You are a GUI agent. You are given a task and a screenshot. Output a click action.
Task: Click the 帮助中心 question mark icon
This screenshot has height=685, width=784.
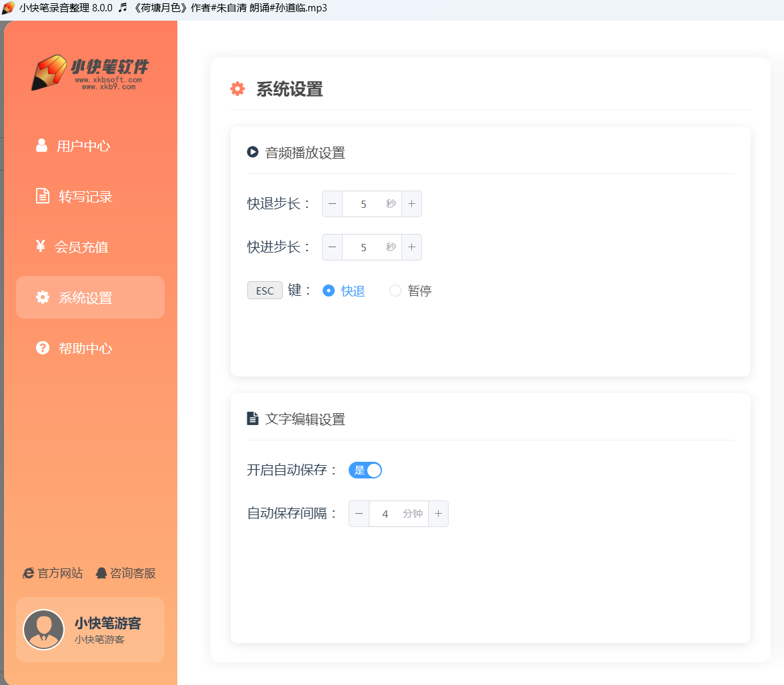(43, 348)
